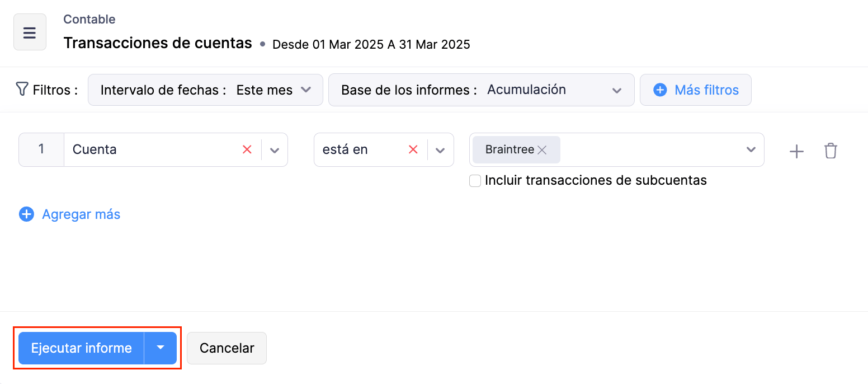Delete the filter row with the trash icon
The width and height of the screenshot is (868, 384).
[831, 151]
